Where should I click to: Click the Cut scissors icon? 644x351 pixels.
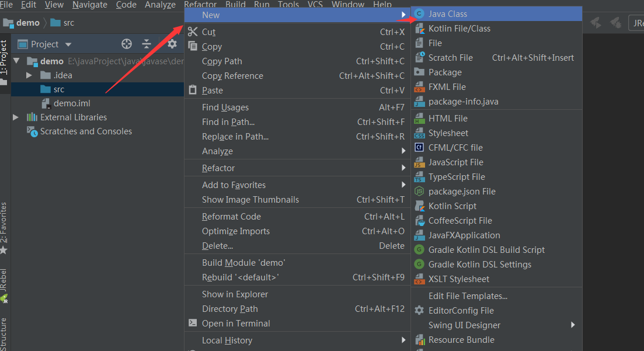[x=193, y=32]
